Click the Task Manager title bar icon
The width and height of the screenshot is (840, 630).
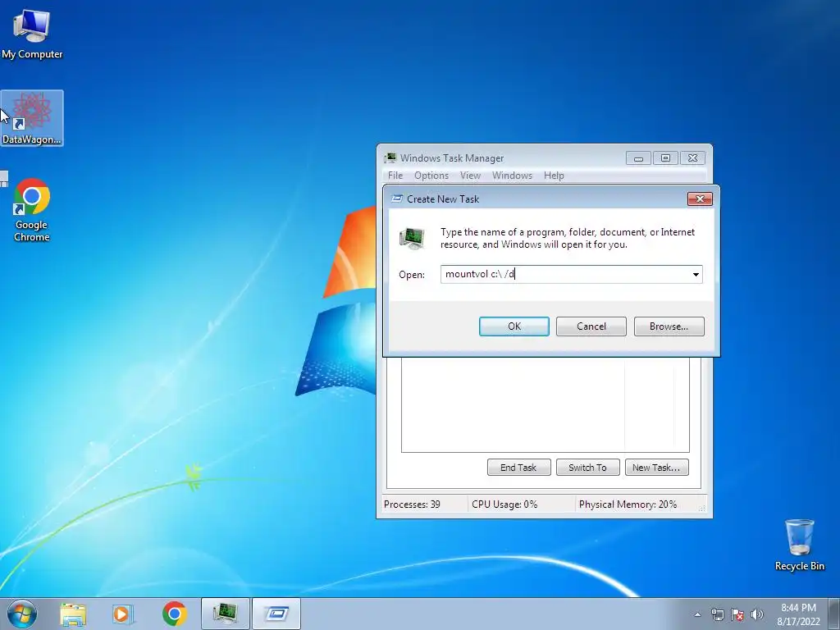[390, 158]
